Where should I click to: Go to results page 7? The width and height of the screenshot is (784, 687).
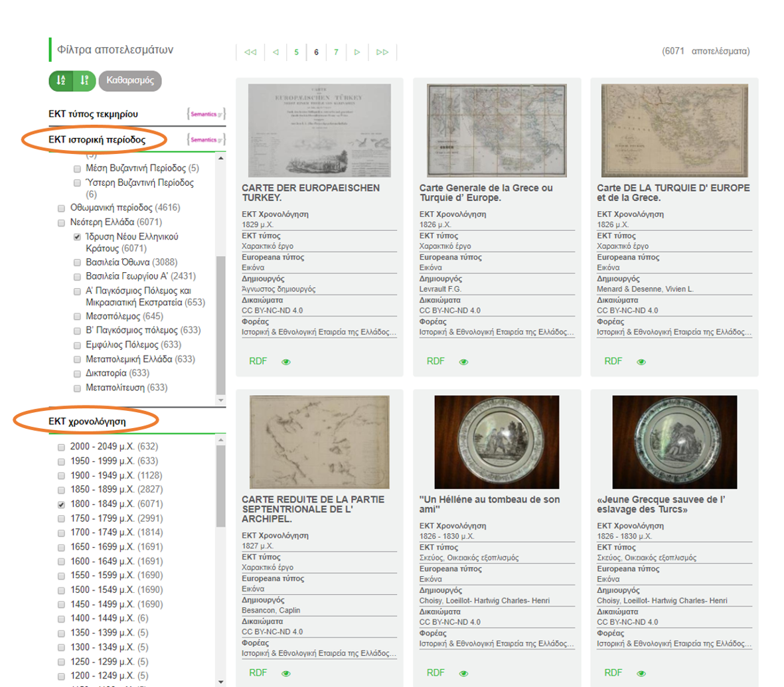pos(336,52)
